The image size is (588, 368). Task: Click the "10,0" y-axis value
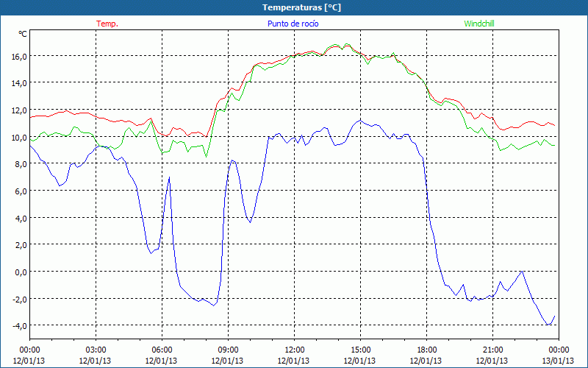[x=19, y=137]
